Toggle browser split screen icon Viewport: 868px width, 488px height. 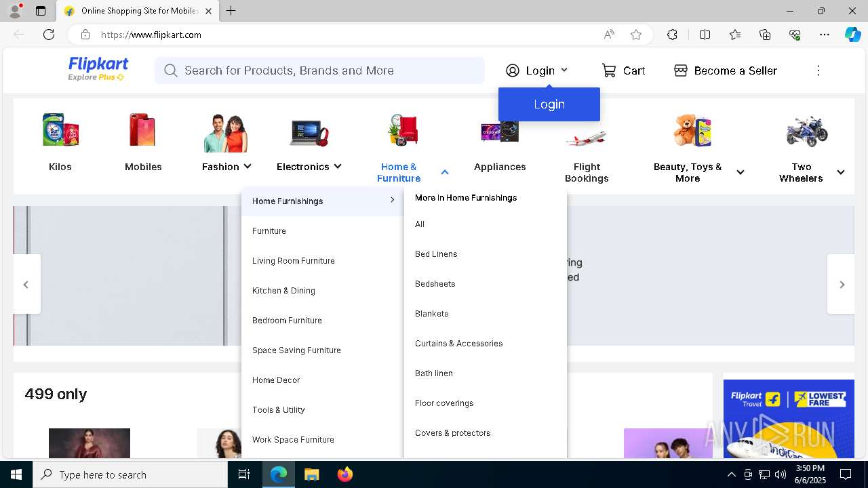[x=705, y=35]
